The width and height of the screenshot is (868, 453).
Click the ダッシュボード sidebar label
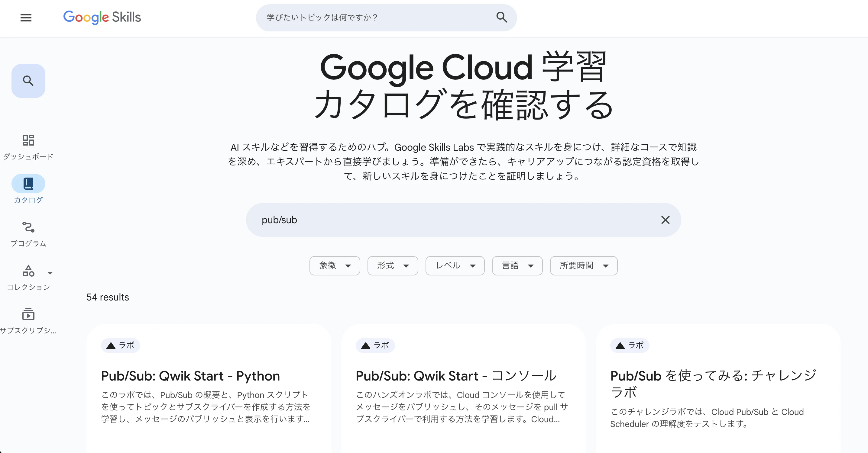click(28, 157)
